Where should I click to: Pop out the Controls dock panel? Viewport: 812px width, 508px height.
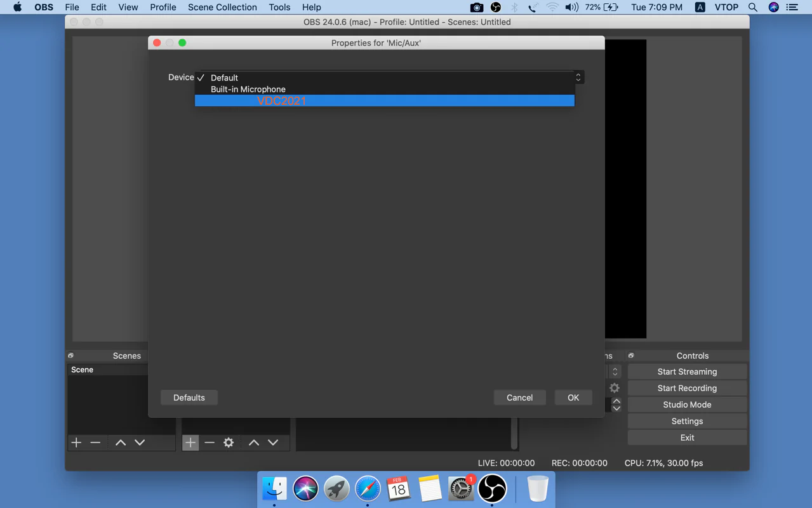(x=631, y=356)
